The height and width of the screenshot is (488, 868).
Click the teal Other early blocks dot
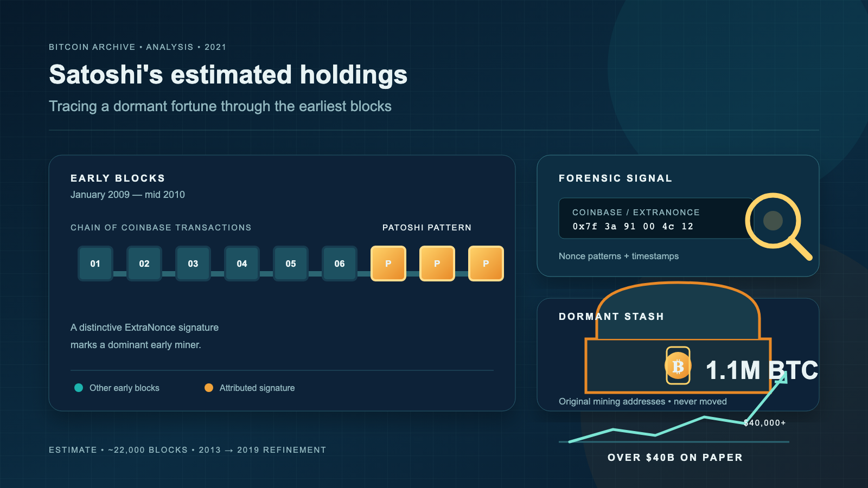click(79, 388)
